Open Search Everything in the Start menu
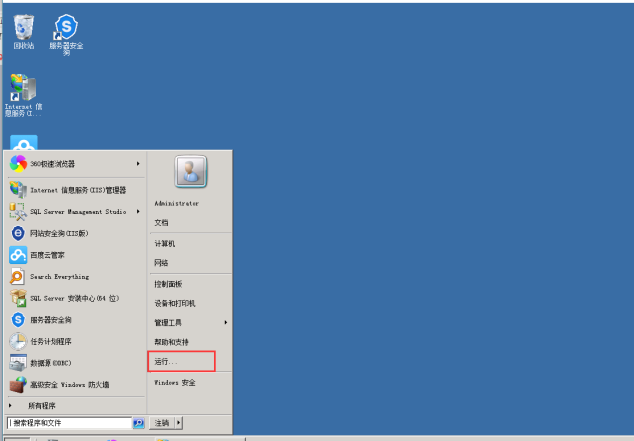Viewport: 634px width, 441px height. [x=76, y=277]
